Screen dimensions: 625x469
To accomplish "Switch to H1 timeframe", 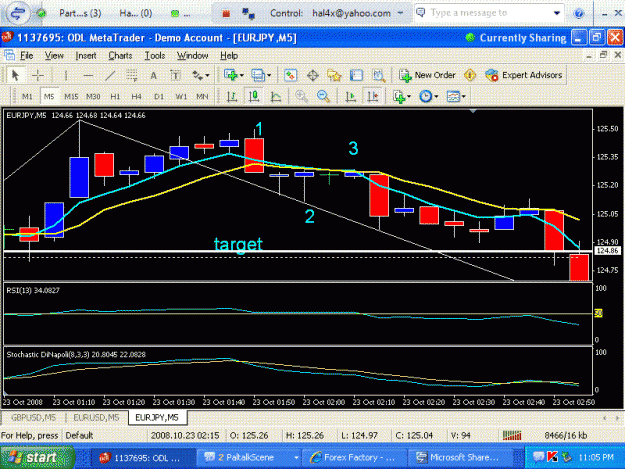I will [x=115, y=96].
